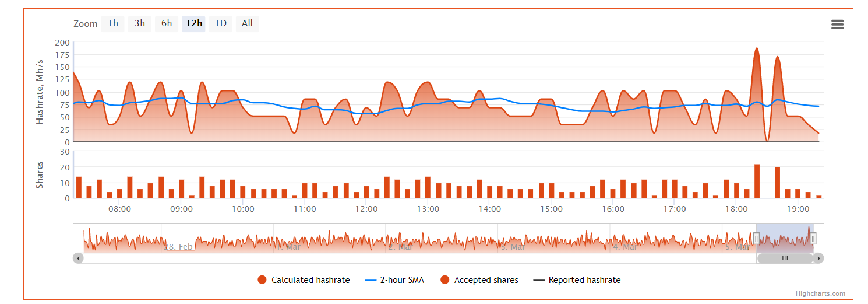Viewport: 868px width, 304px height.
Task: Click the tallest shares bar after 18:00
Action: (x=757, y=181)
